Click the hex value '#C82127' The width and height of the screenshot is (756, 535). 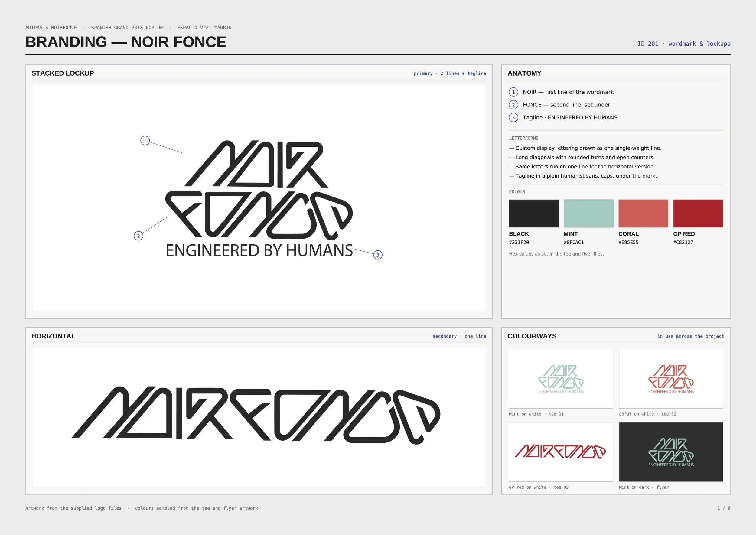683,243
